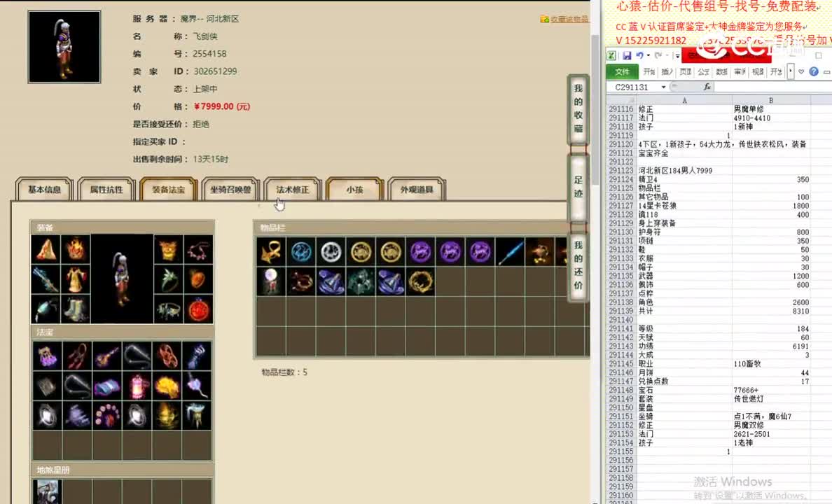Viewport: 832px width, 504px height.
Task: Open the 外观道具 tab
Action: (417, 189)
